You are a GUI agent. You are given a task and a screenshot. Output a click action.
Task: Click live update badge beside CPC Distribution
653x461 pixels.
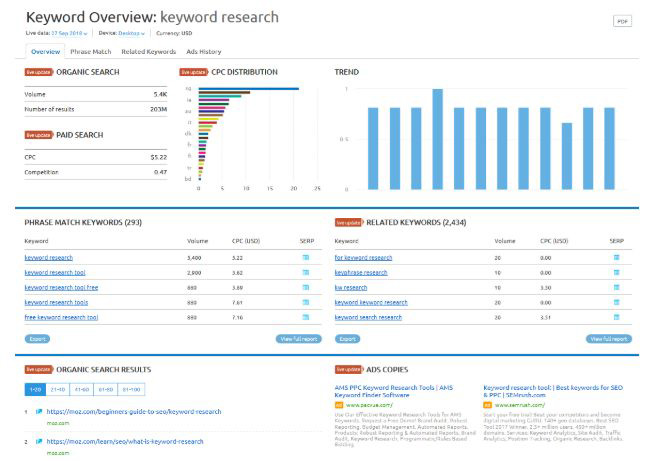194,72
